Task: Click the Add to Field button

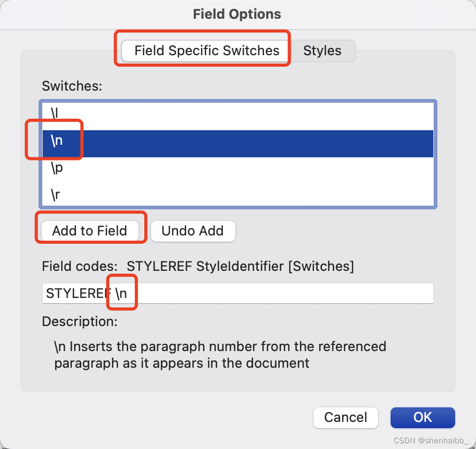Action: click(x=90, y=231)
